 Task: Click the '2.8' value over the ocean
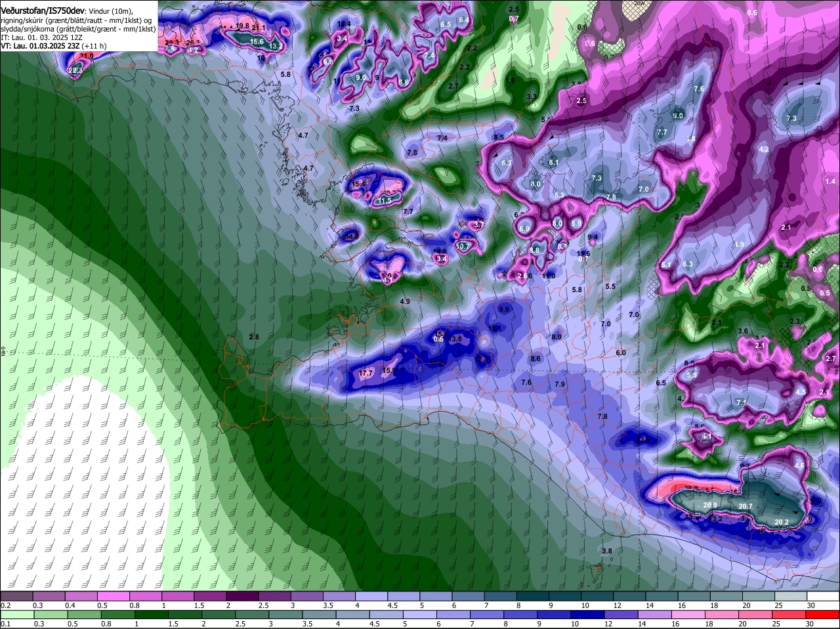tap(255, 337)
